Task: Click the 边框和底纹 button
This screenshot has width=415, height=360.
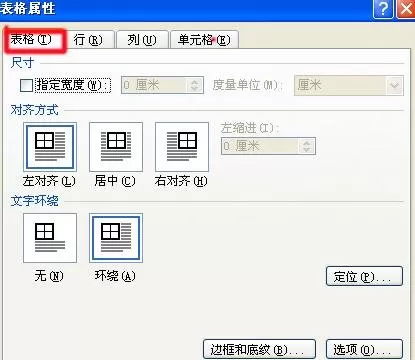Action: tap(259, 349)
